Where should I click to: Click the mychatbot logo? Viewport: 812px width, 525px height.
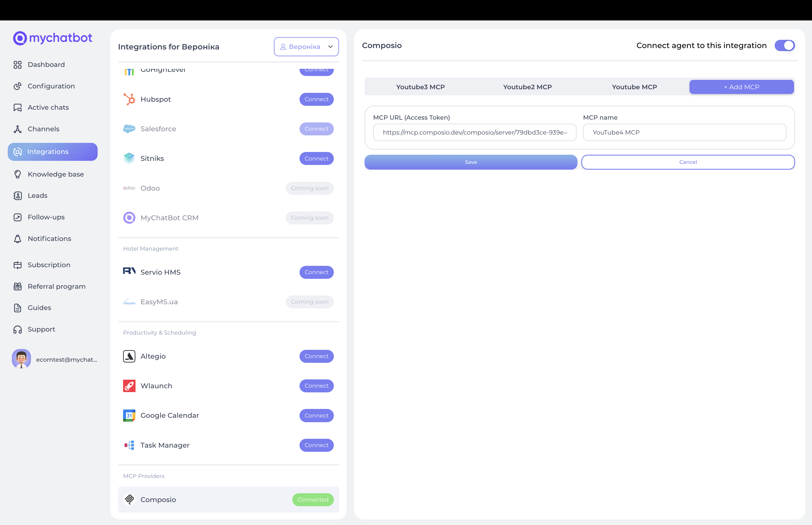53,38
